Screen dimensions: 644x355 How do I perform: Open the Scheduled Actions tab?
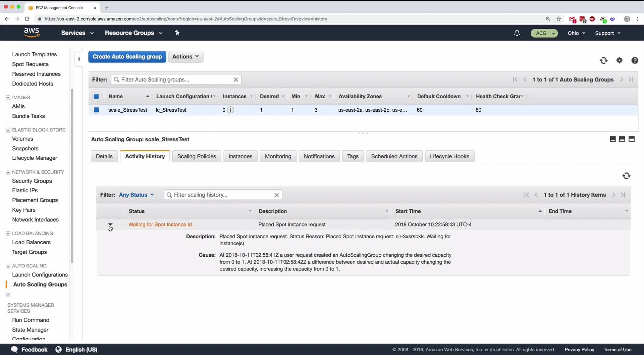coord(394,156)
